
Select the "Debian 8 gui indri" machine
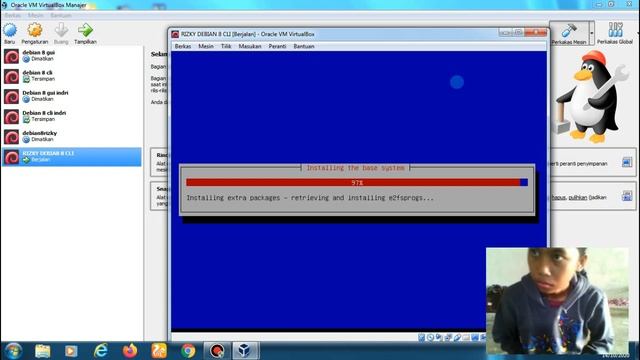pos(72,96)
